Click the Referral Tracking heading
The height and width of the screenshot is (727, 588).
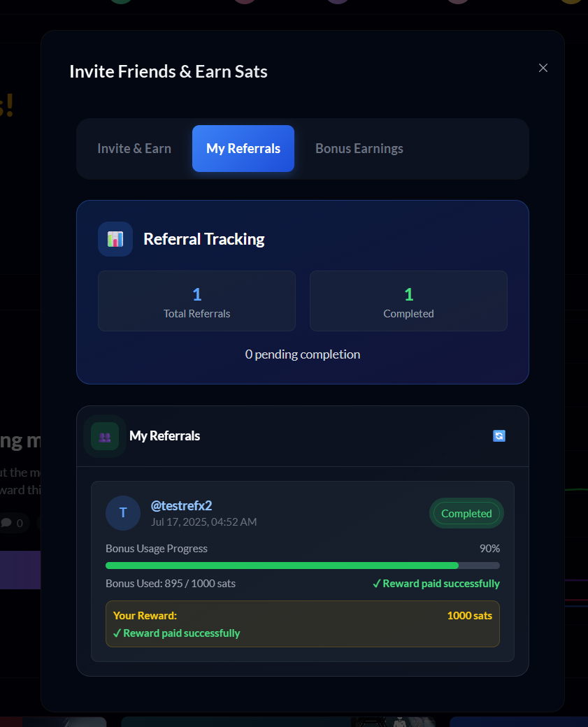[x=204, y=239]
